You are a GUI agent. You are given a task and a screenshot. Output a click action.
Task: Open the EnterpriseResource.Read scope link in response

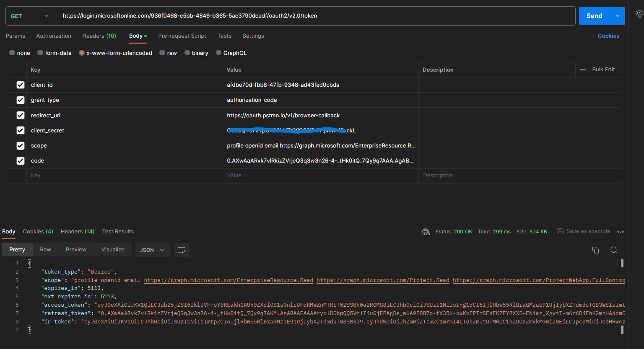click(x=229, y=280)
